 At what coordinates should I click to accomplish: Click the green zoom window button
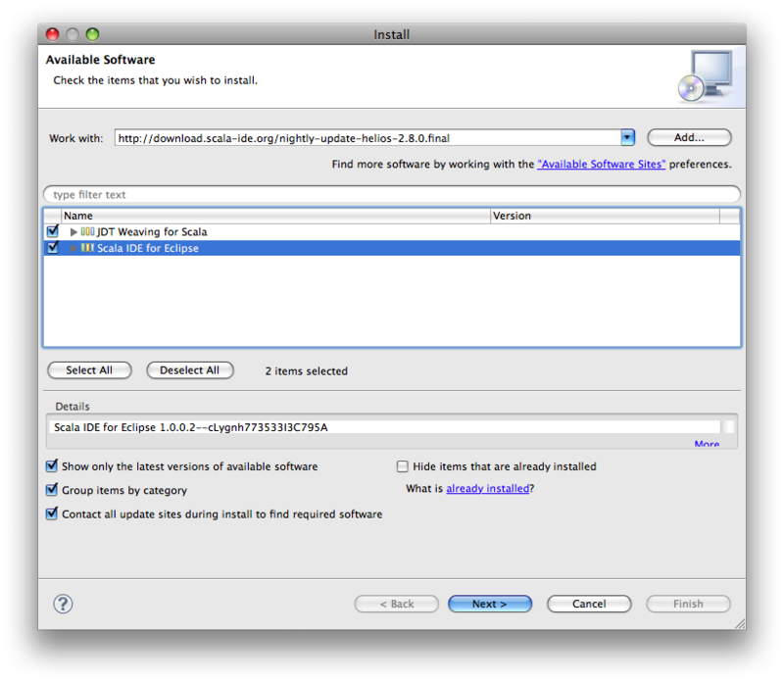coord(92,34)
